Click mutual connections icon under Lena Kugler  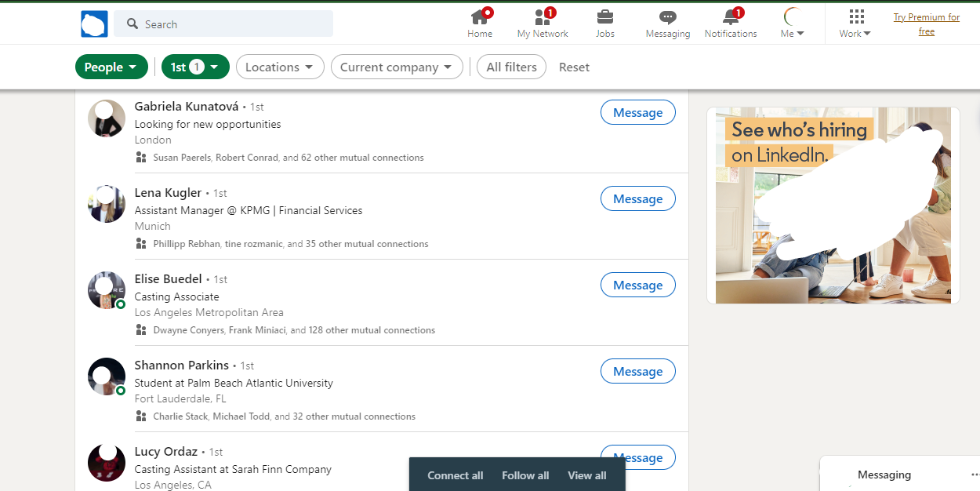[141, 243]
